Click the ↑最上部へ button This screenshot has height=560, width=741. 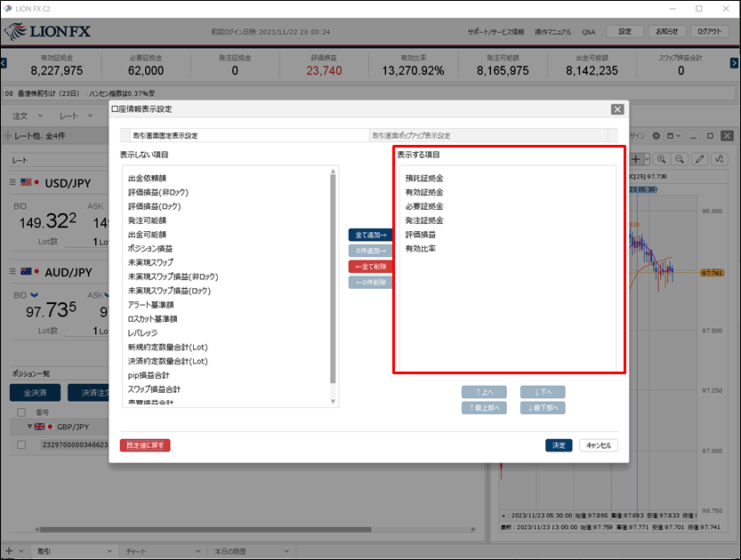pyautogui.click(x=484, y=408)
